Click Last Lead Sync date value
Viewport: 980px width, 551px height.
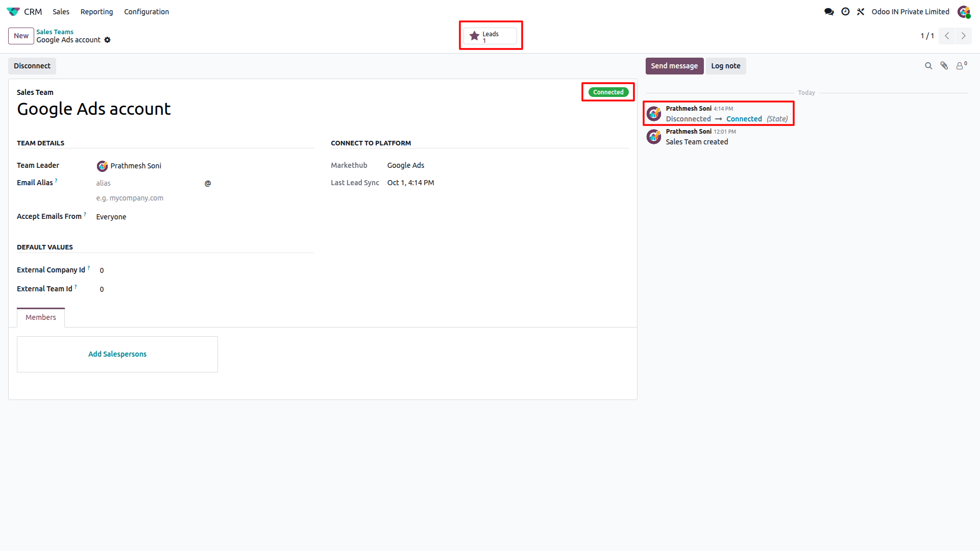(x=411, y=183)
